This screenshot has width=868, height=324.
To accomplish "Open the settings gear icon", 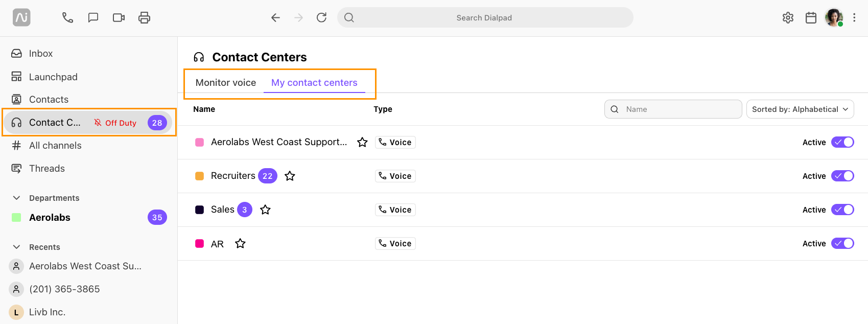I will 788,18.
